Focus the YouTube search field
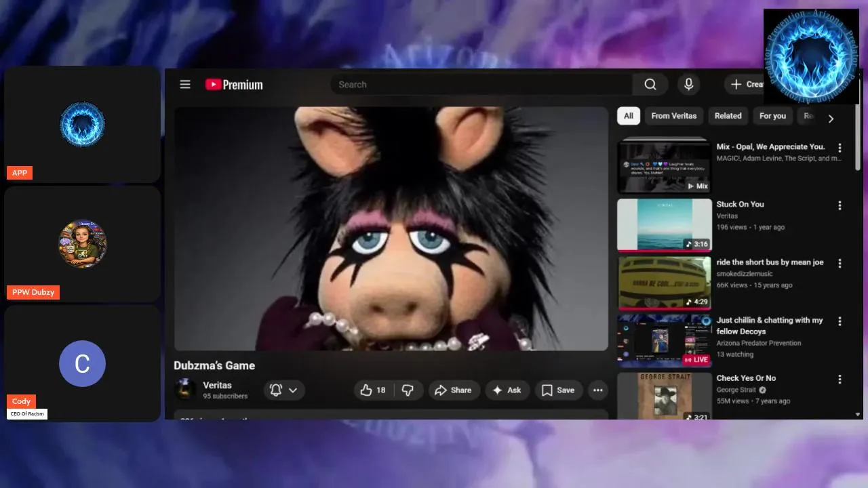Image resolution: width=868 pixels, height=488 pixels. point(481,84)
